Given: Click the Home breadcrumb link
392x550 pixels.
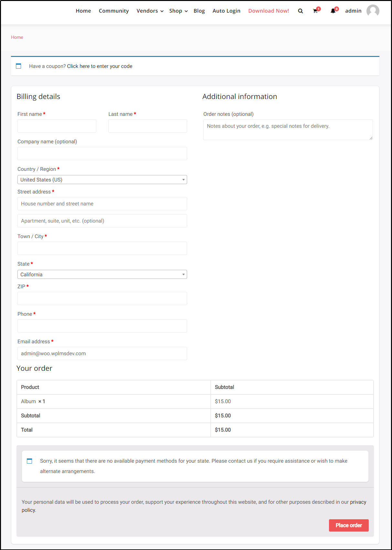Looking at the screenshot, I should point(17,37).
